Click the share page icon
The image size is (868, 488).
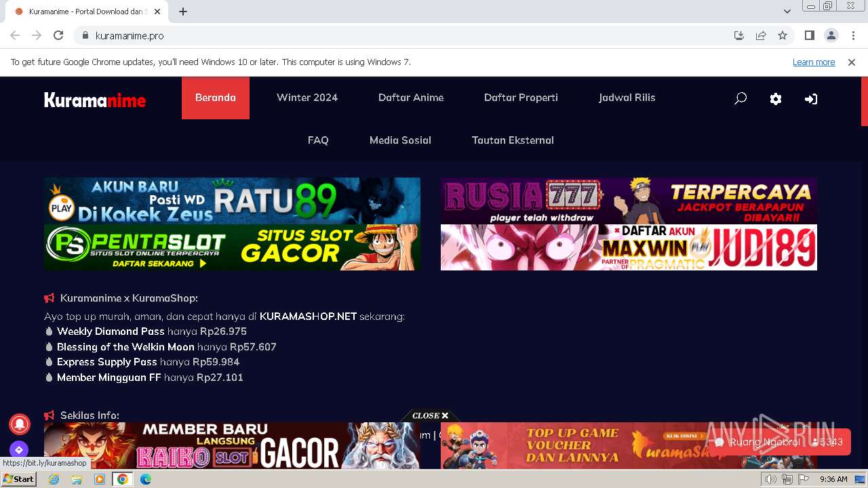(x=761, y=35)
